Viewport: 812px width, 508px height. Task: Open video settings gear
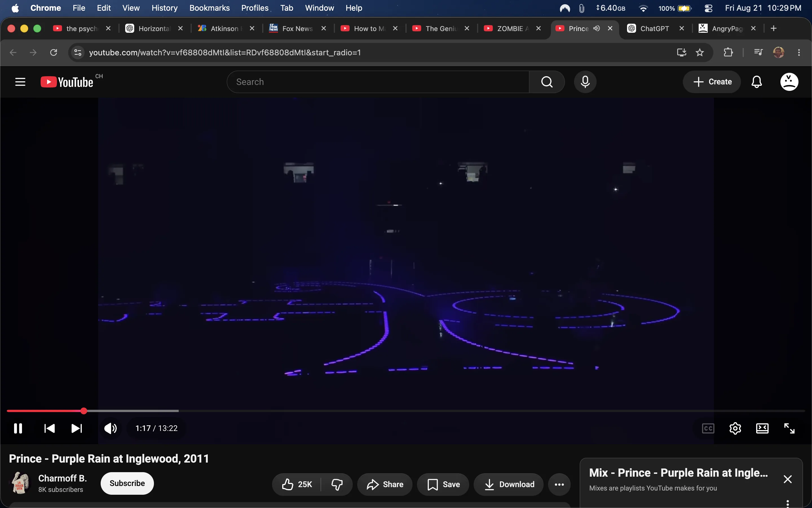[735, 428]
